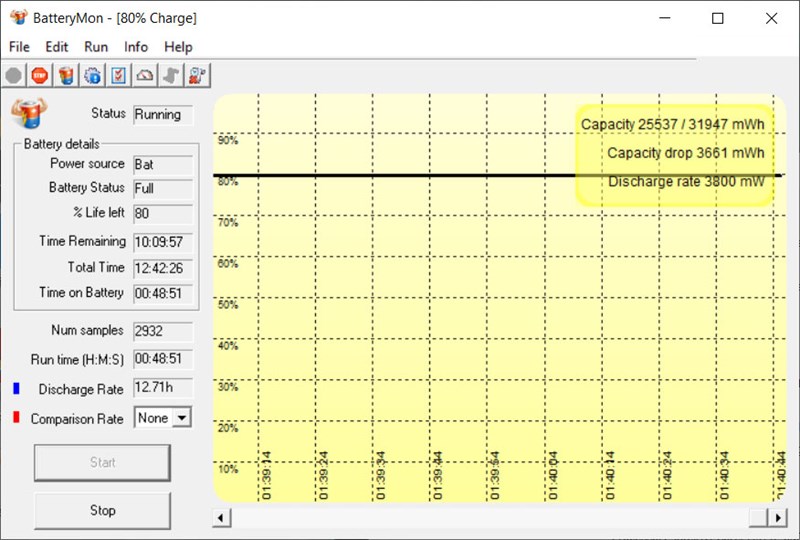Click the Discharge Rate value 12.71h
This screenshot has height=540, width=800.
coord(163,388)
